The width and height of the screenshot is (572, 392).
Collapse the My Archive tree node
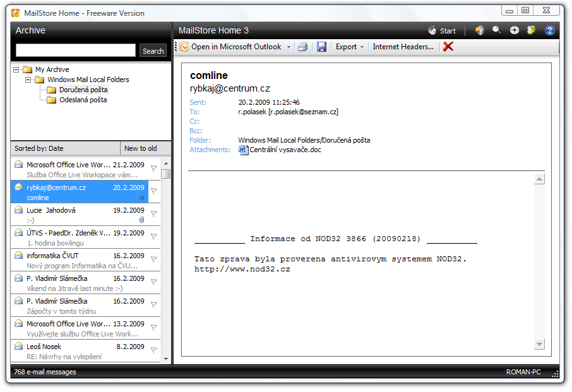pos(16,69)
